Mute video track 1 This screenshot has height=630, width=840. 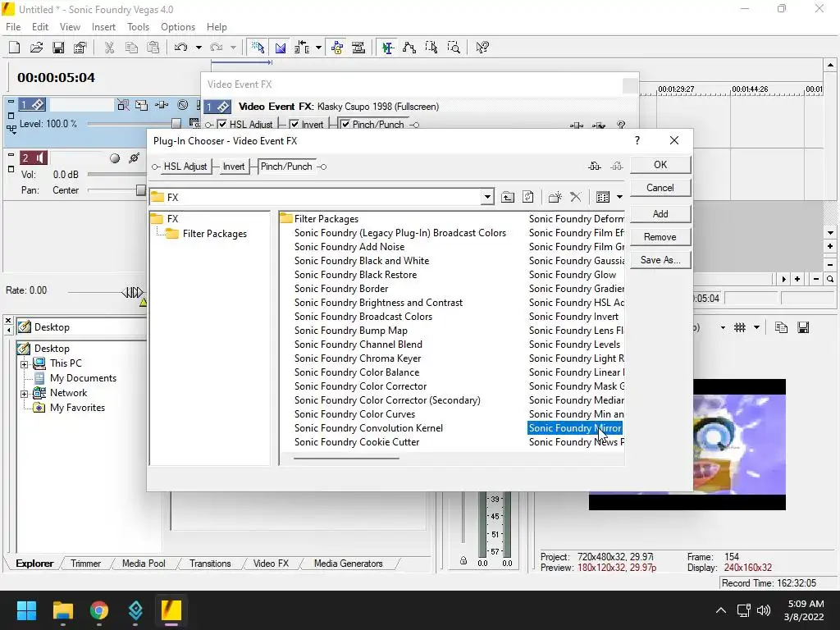click(183, 106)
